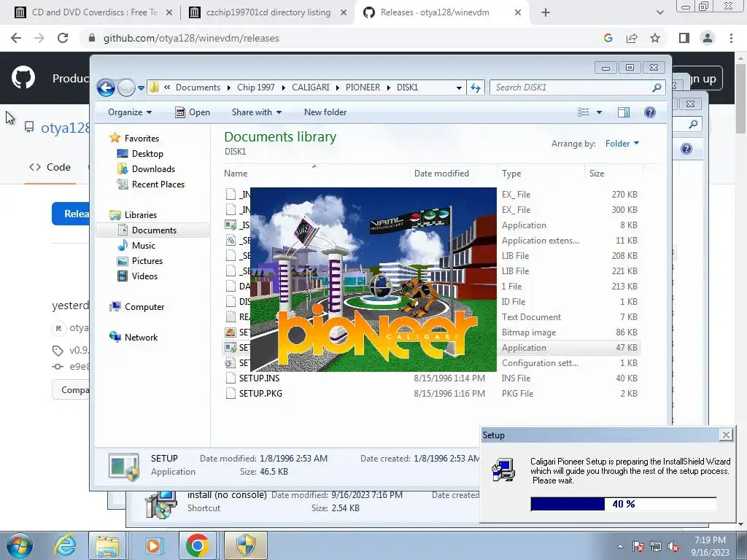Select Videos library in navigation pane
747x560 pixels.
tap(144, 276)
